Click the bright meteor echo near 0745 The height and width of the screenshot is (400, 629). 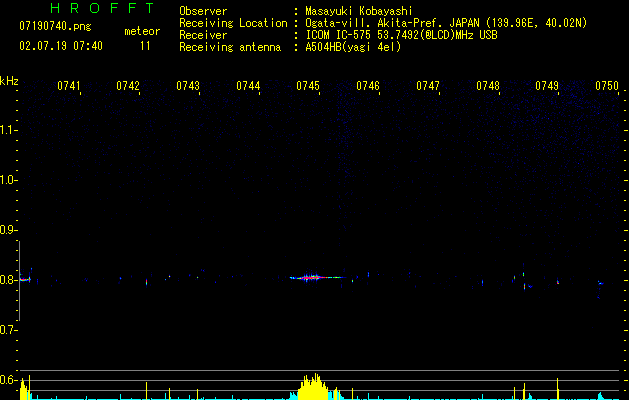click(315, 277)
